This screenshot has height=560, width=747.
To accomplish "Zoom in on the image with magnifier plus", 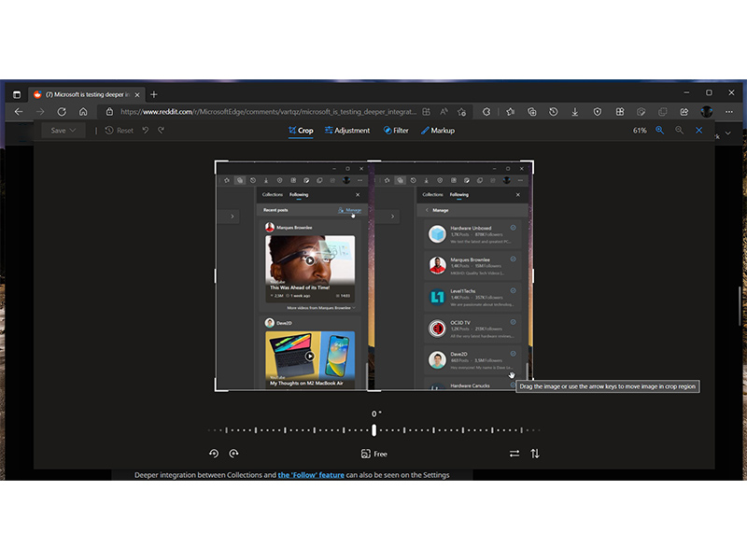I will [x=660, y=131].
